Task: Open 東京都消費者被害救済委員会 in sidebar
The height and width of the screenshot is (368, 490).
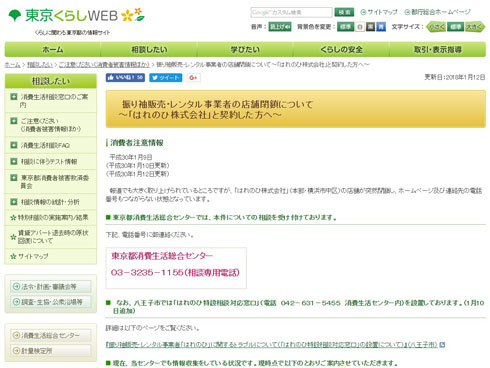Action: point(51,182)
